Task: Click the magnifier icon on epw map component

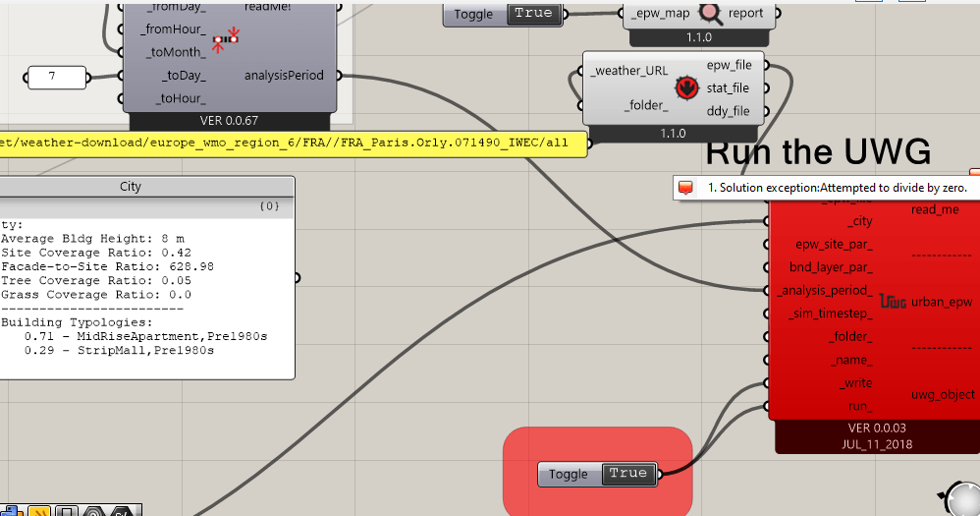Action: click(x=711, y=14)
